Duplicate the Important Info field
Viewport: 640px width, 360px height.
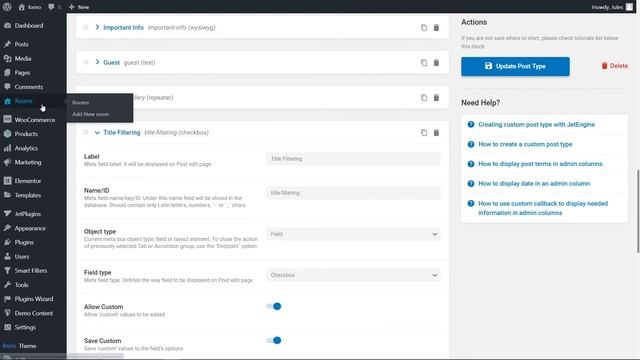[x=424, y=28]
